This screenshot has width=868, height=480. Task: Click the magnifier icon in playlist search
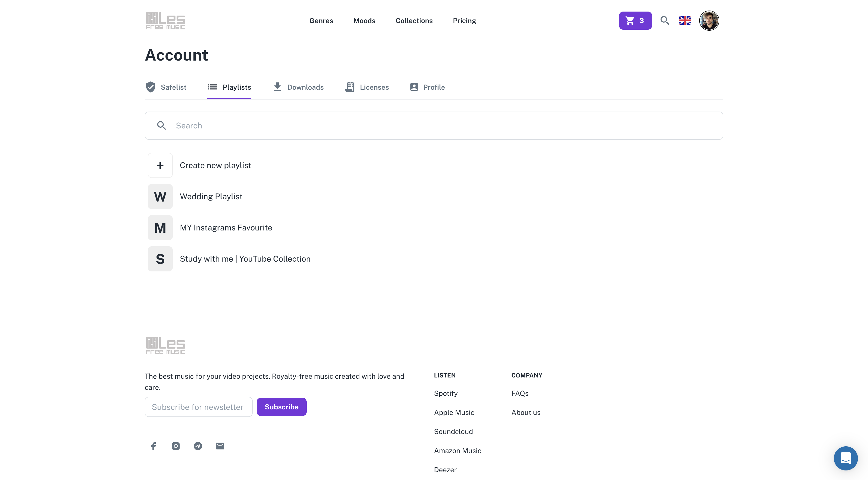162,125
